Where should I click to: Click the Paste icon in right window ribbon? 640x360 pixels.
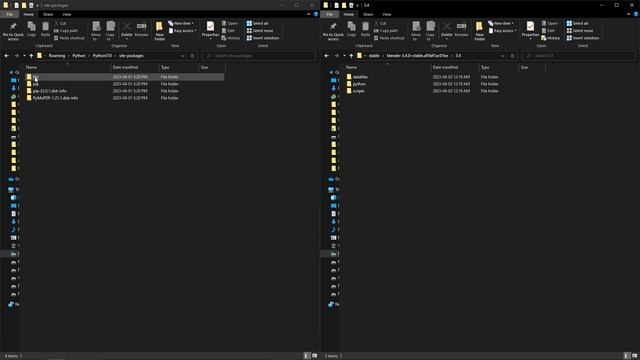(x=365, y=30)
